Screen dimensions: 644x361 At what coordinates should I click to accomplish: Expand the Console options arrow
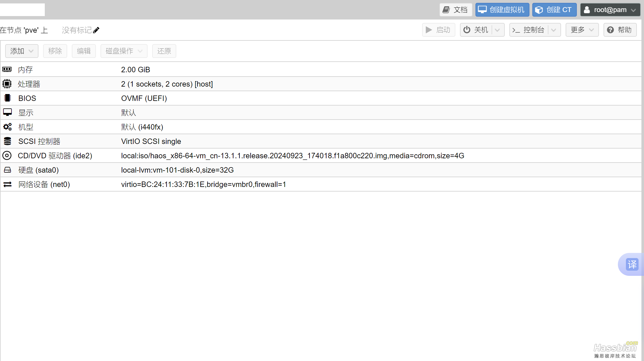tap(554, 30)
